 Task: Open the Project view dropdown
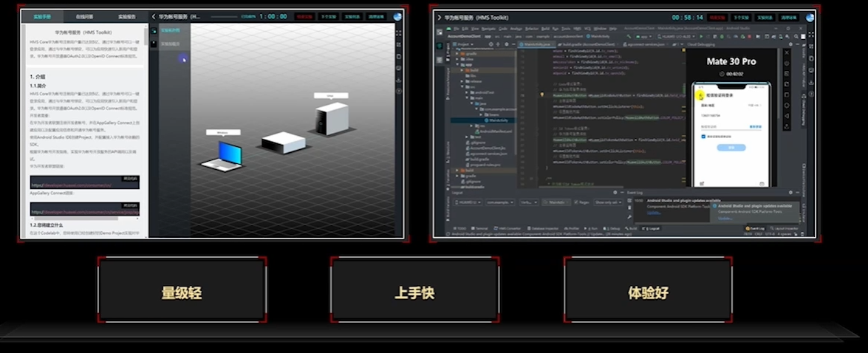[462, 44]
